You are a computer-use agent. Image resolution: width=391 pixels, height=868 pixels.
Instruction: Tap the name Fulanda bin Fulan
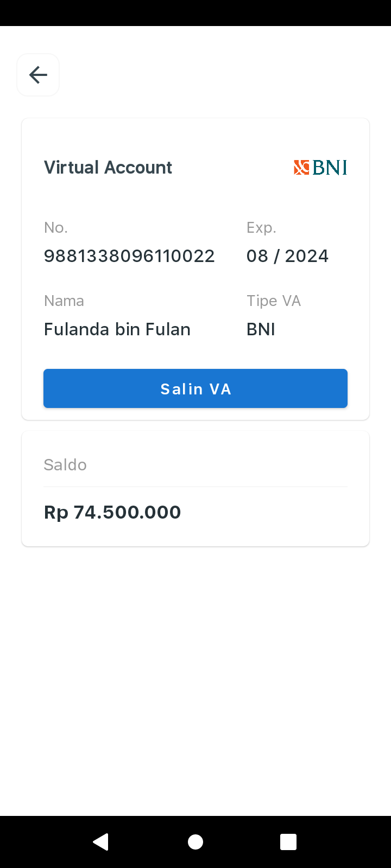(x=117, y=329)
